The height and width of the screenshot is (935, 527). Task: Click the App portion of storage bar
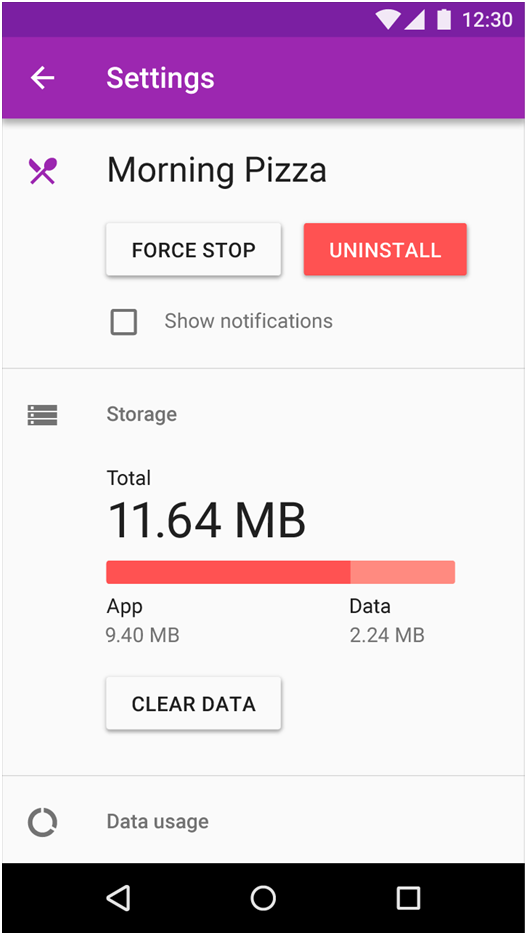point(228,572)
